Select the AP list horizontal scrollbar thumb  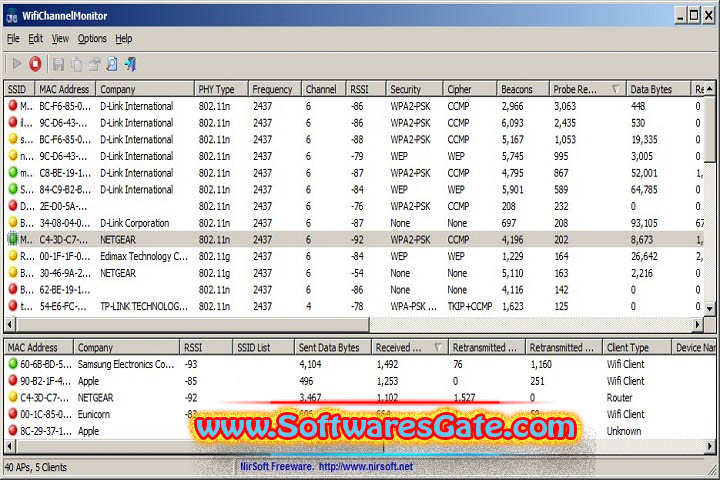click(192, 324)
